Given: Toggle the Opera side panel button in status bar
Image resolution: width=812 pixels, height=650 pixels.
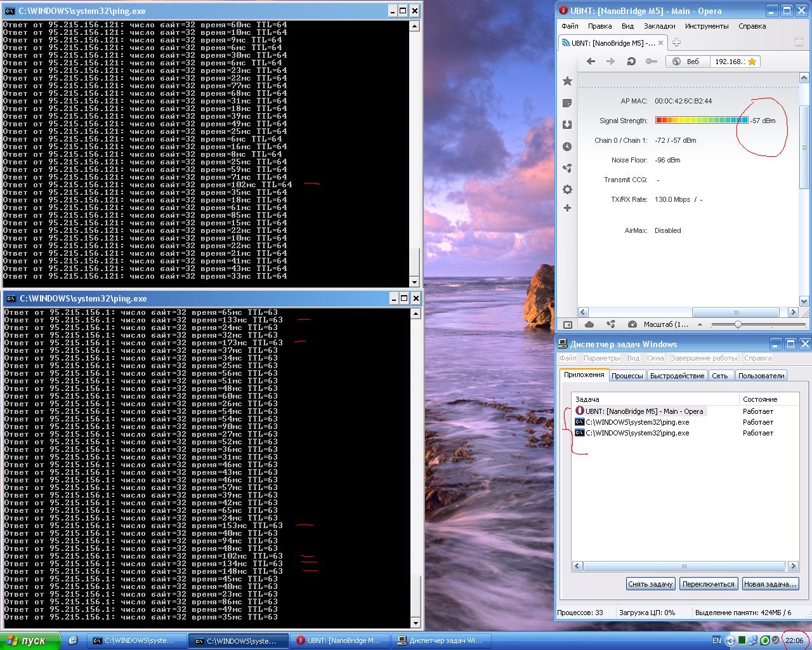Looking at the screenshot, I should pos(568,324).
